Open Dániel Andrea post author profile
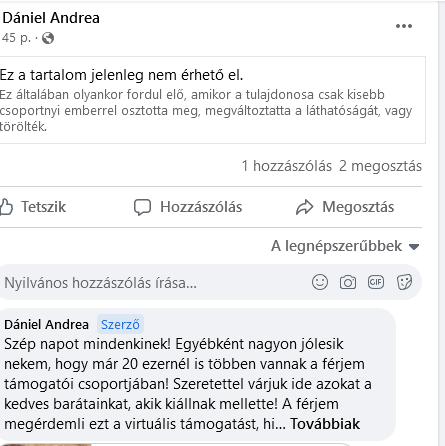Image resolution: width=445 pixels, height=446 pixels. (x=51, y=18)
